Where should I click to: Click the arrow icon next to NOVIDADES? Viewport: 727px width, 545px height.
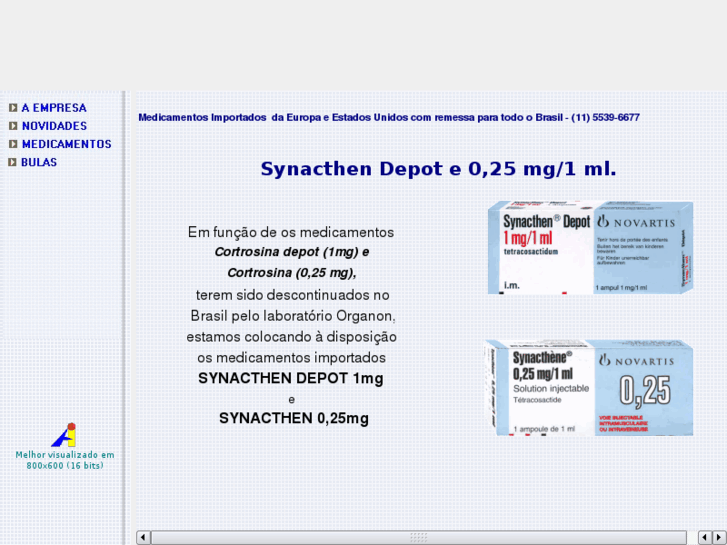13,126
